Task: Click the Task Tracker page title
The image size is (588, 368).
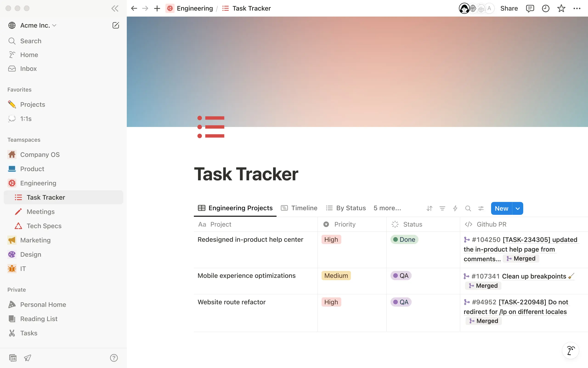Action: tap(246, 174)
